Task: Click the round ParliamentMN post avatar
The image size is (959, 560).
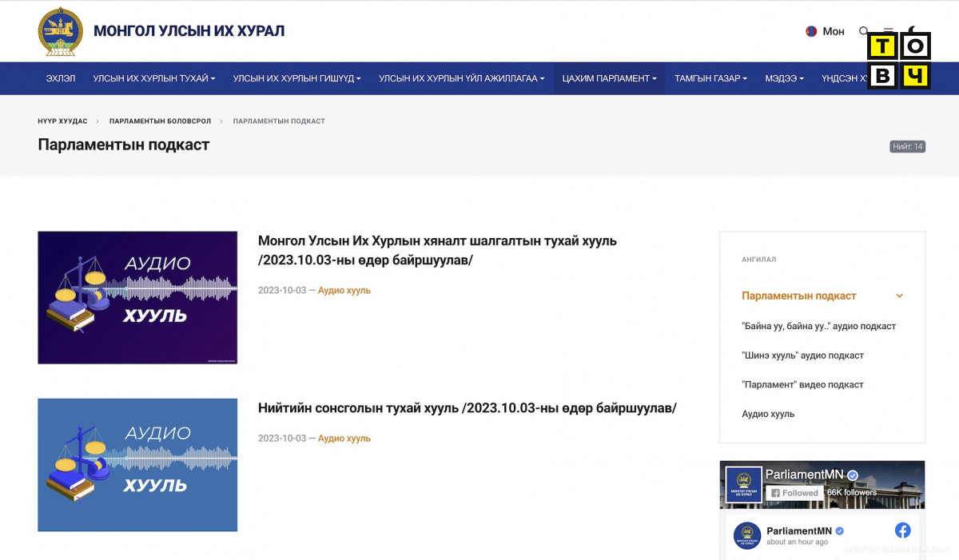Action: click(747, 535)
